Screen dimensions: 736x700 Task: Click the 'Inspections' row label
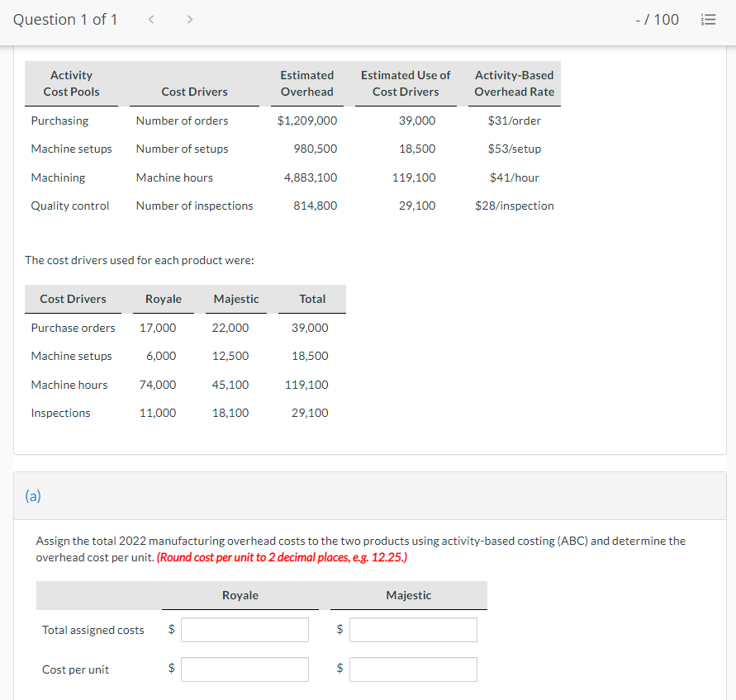pyautogui.click(x=60, y=413)
